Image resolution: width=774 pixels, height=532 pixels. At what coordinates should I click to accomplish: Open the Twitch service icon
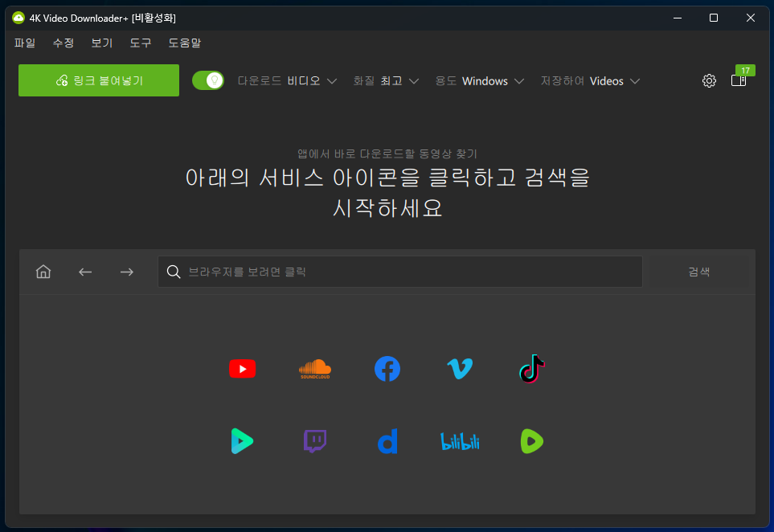coord(315,441)
